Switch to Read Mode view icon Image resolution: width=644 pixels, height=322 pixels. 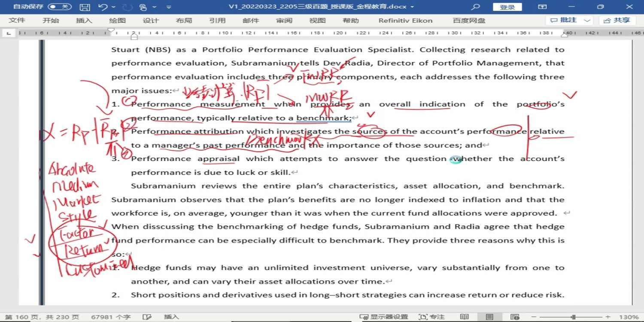click(x=464, y=317)
